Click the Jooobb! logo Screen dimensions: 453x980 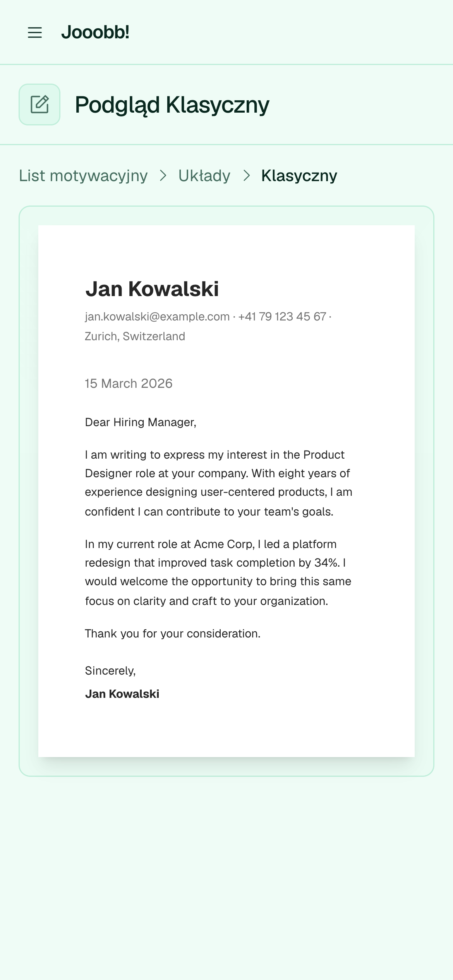95,32
